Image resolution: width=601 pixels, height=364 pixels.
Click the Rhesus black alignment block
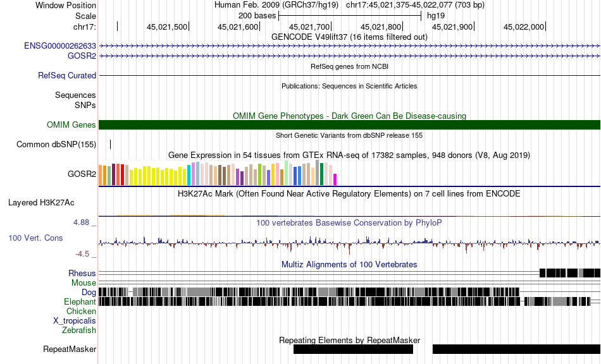(570, 273)
